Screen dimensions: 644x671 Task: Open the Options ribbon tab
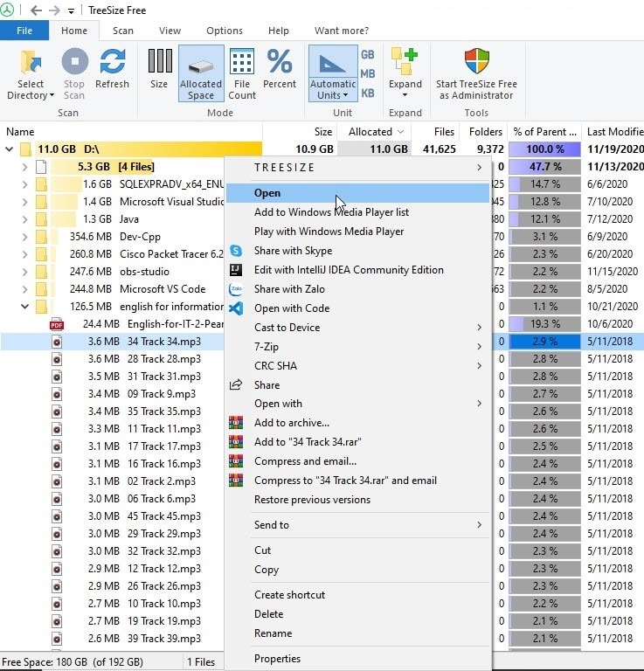(x=225, y=31)
